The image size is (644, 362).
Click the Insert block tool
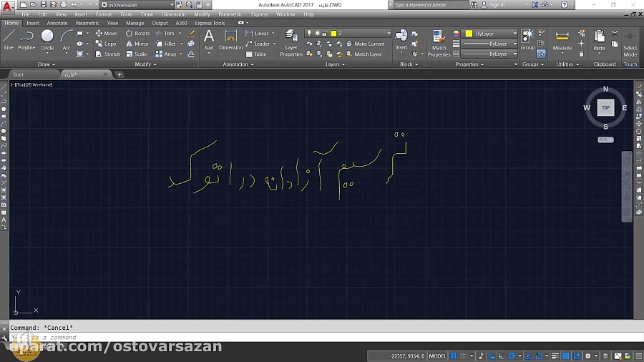click(401, 40)
